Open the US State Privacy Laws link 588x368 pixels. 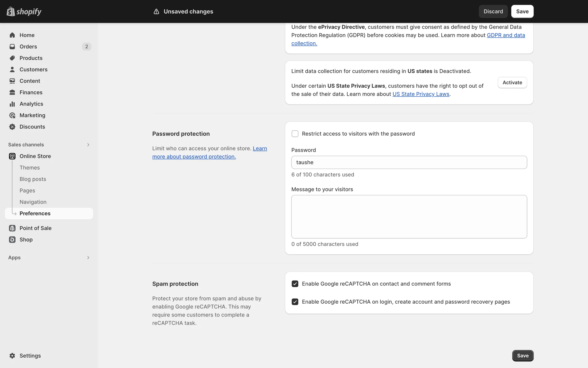click(421, 94)
